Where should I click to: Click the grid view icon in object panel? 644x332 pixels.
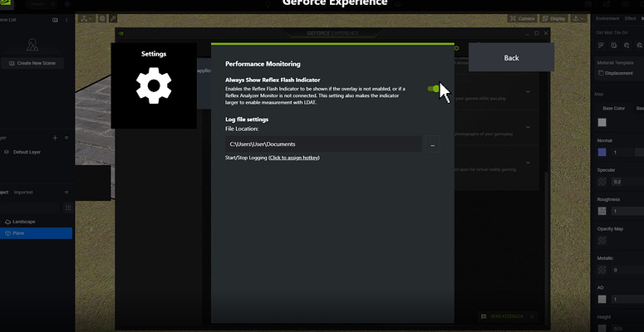click(x=68, y=207)
